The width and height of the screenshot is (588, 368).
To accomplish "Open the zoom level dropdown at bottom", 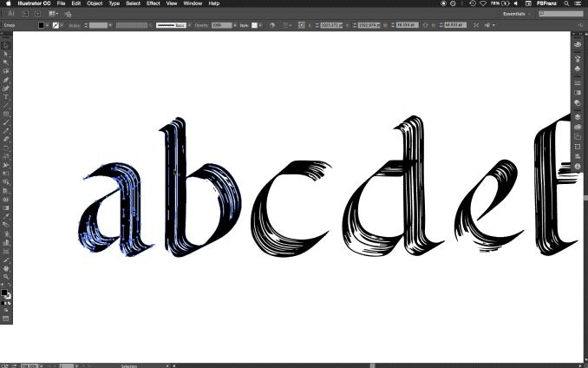I will point(40,365).
